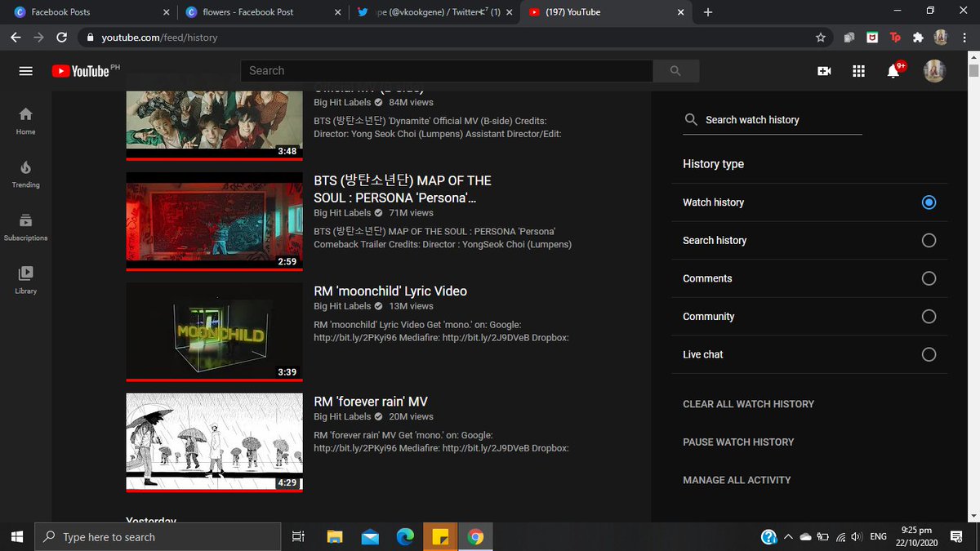Click CLEAR ALL WATCH HISTORY
The height and width of the screenshot is (551, 980).
tap(748, 404)
